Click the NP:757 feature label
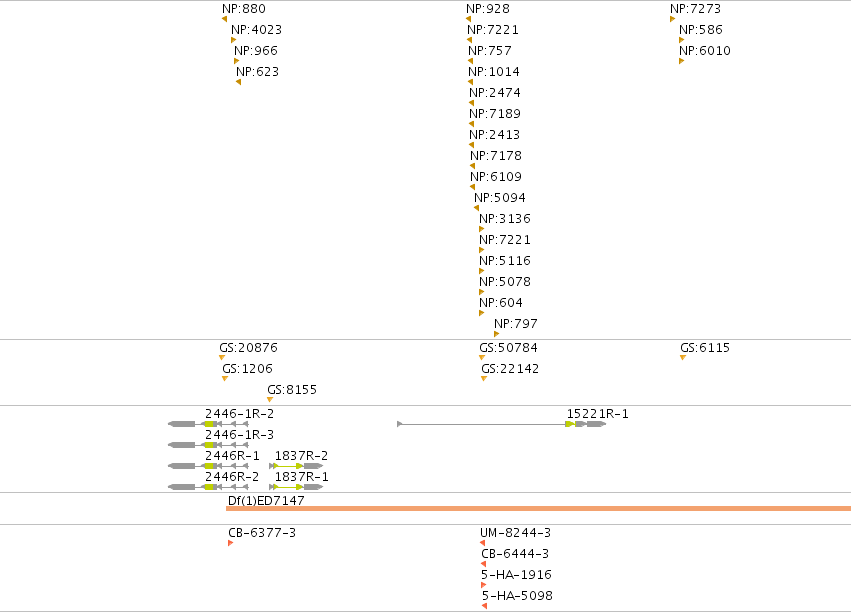Viewport: 851px width, 612px height. pos(490,51)
